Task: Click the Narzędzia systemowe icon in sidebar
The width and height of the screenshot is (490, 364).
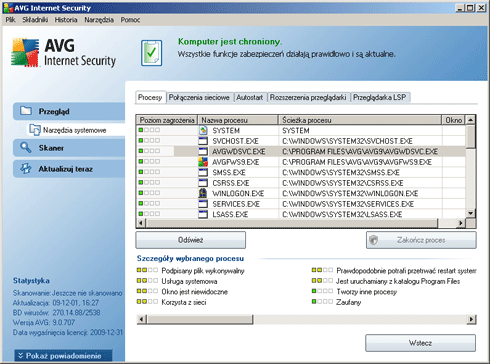Action: click(x=35, y=130)
